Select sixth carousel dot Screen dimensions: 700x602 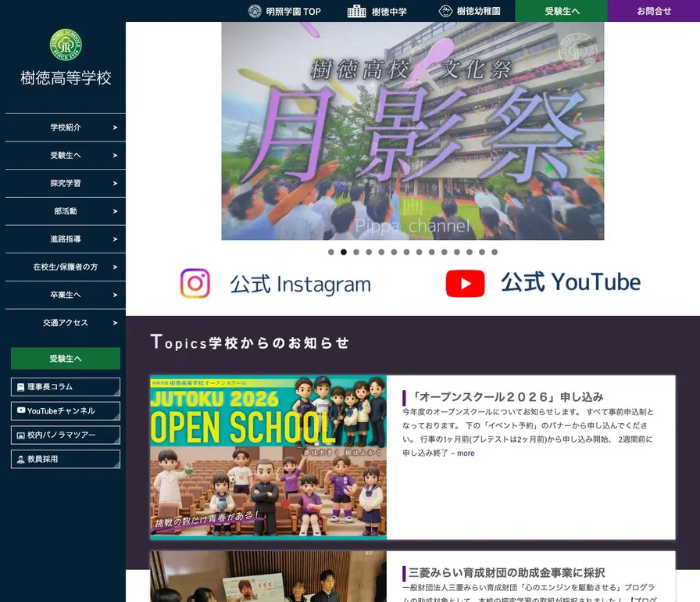tap(394, 252)
